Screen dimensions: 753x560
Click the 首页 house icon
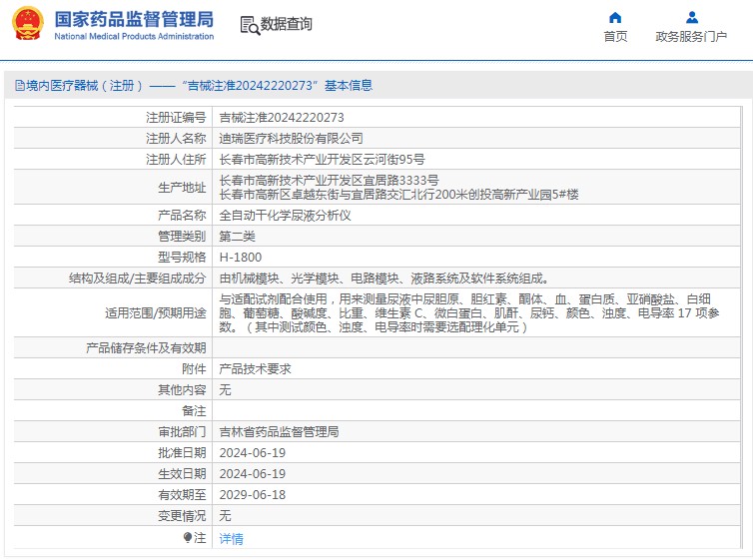615,18
